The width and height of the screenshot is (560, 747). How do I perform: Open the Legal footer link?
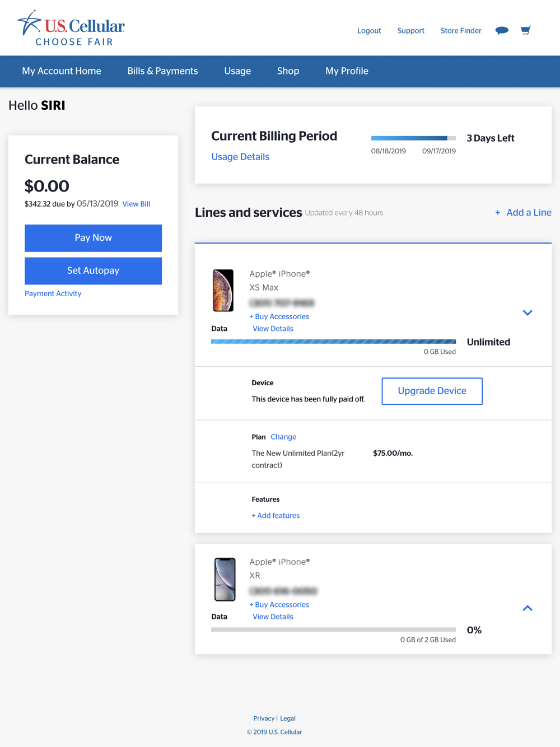pos(288,718)
